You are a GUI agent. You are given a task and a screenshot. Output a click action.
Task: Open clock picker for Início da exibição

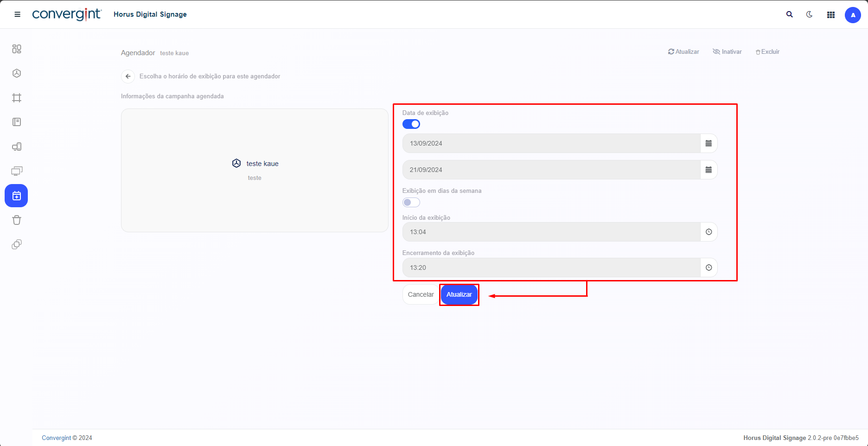708,232
